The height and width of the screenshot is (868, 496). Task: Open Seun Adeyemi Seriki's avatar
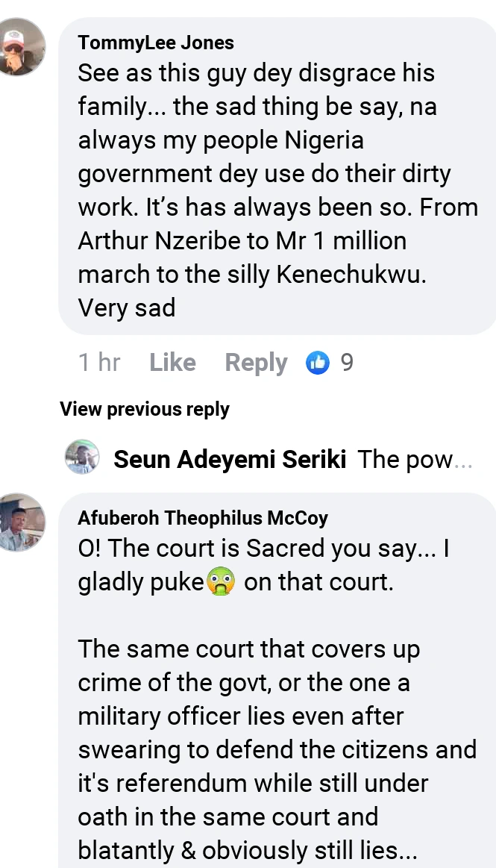82,457
